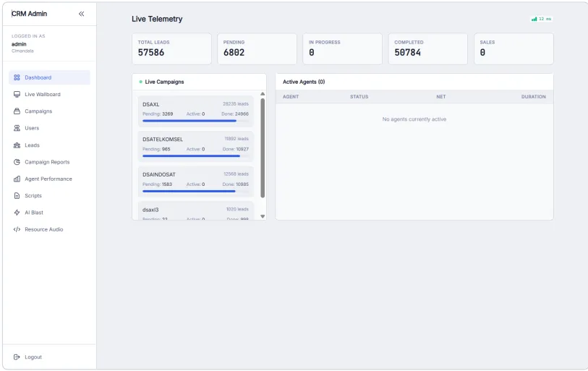Click the STATUS column header

coord(359,97)
